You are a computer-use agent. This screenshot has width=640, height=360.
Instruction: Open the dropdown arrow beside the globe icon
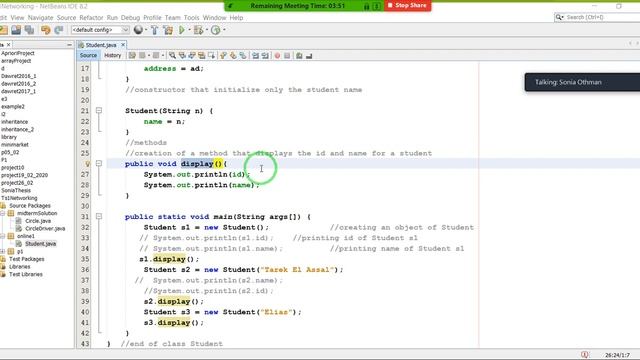146,30
